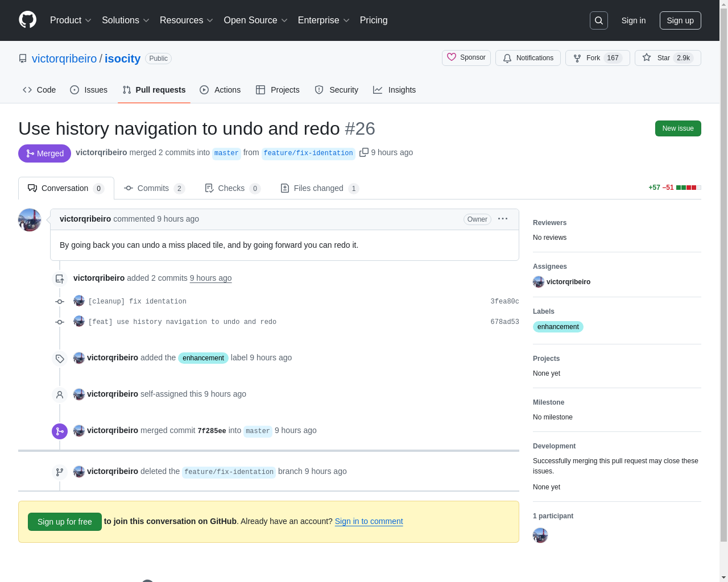Click the 9 hours ago commits timestamp
Screen dimensions: 728x582
tap(210, 278)
